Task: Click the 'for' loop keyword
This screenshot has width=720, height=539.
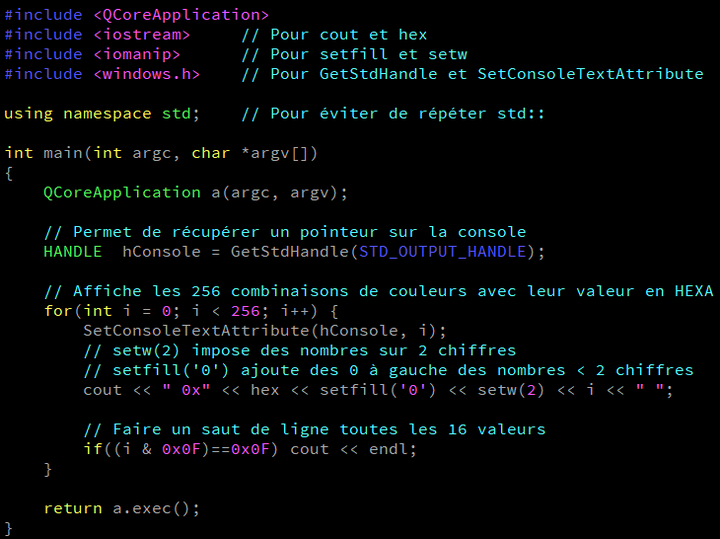Action: [x=57, y=311]
